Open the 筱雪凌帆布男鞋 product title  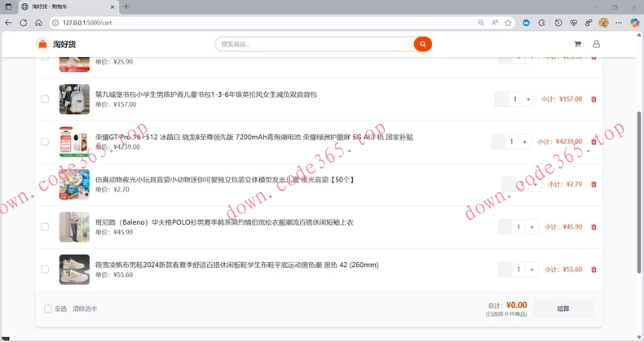tap(237, 265)
